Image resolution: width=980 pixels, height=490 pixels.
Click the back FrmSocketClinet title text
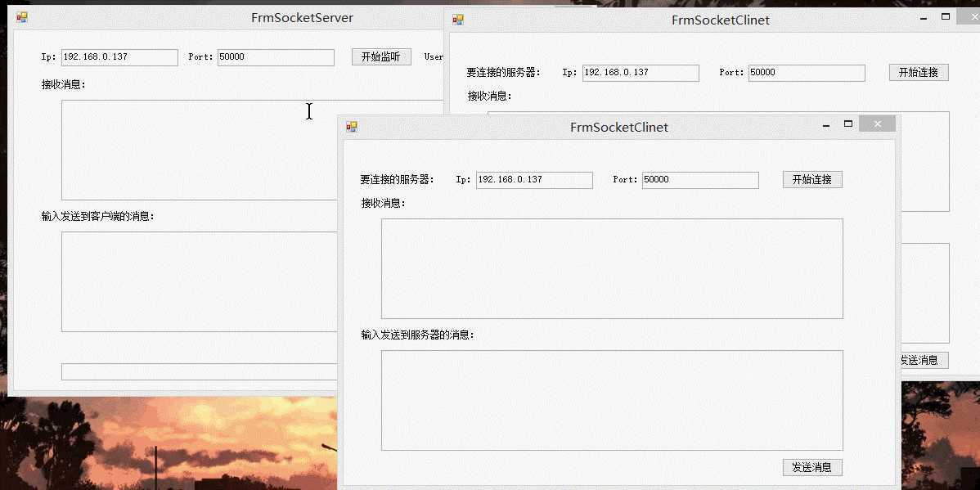[x=721, y=20]
